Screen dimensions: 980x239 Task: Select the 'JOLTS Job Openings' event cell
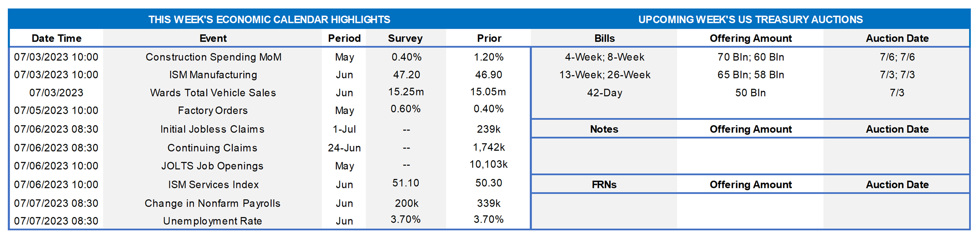[212, 166]
